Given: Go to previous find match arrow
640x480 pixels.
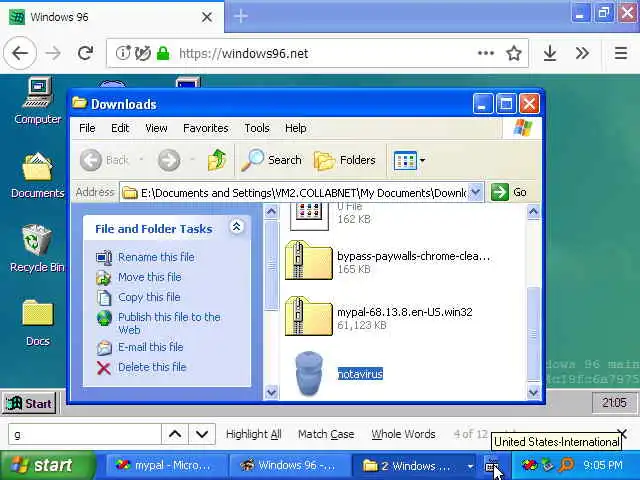Looking at the screenshot, I should [x=175, y=434].
